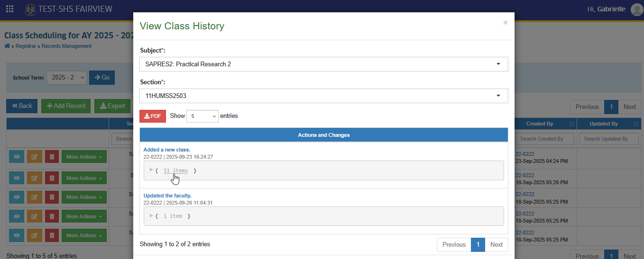View the third class row with eye icon

coord(17,197)
